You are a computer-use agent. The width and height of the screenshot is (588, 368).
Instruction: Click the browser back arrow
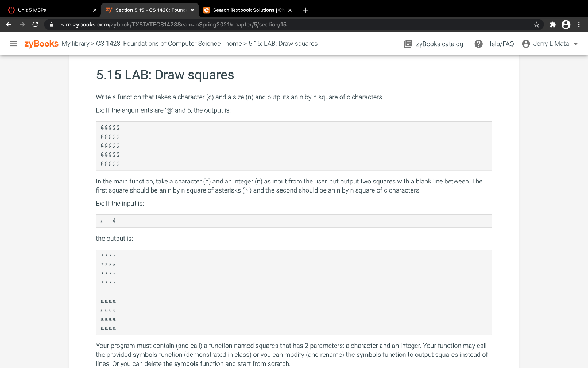9,25
